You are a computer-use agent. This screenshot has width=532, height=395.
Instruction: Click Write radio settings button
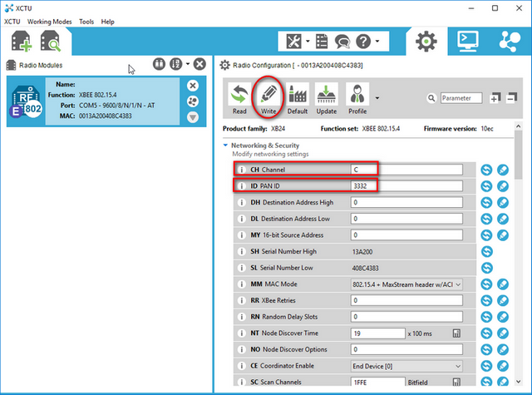coord(268,99)
